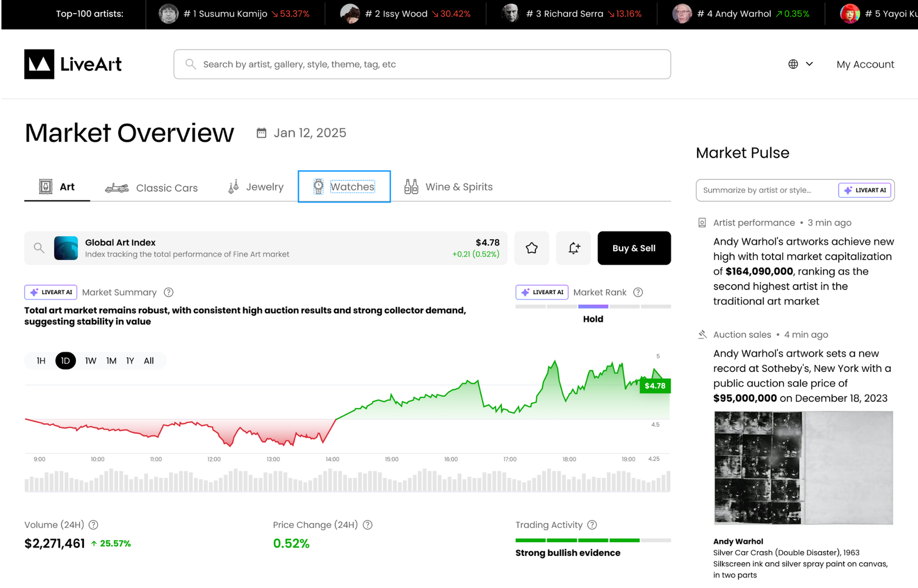This screenshot has width=918, height=588.
Task: Open the Susumu Kamijo ticker entry
Action: click(234, 14)
